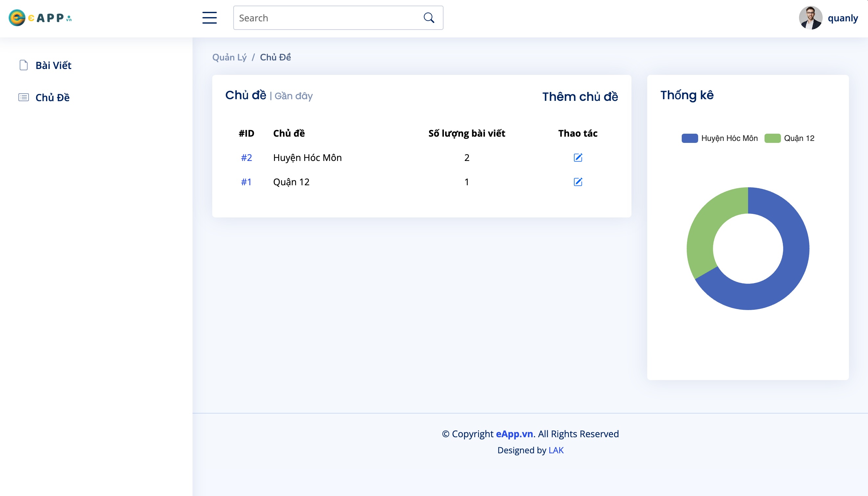Click the Huyện Hóc Môn table cell
Screen dimensions: 868x496
[307, 158]
